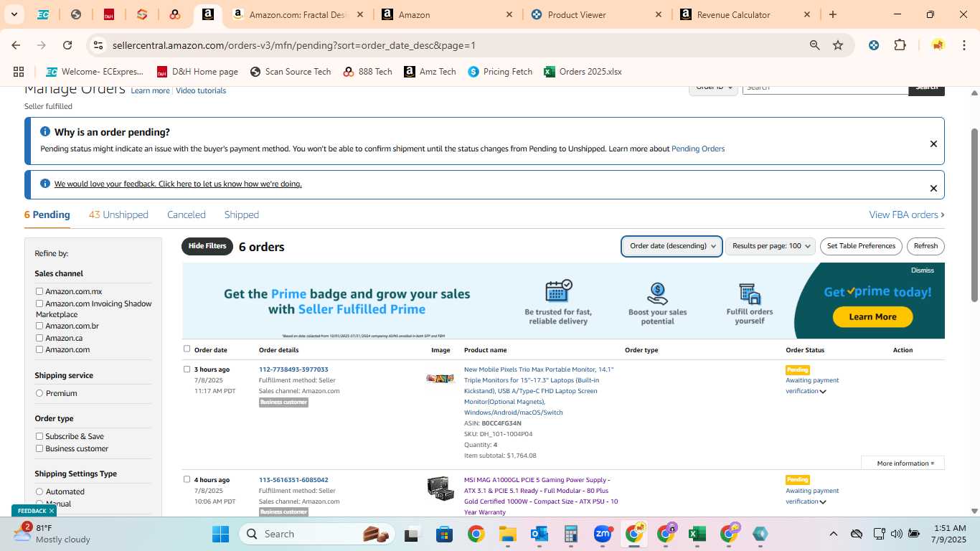Open File Explorer from taskbar
This screenshot has height=551, width=980.
point(507,534)
